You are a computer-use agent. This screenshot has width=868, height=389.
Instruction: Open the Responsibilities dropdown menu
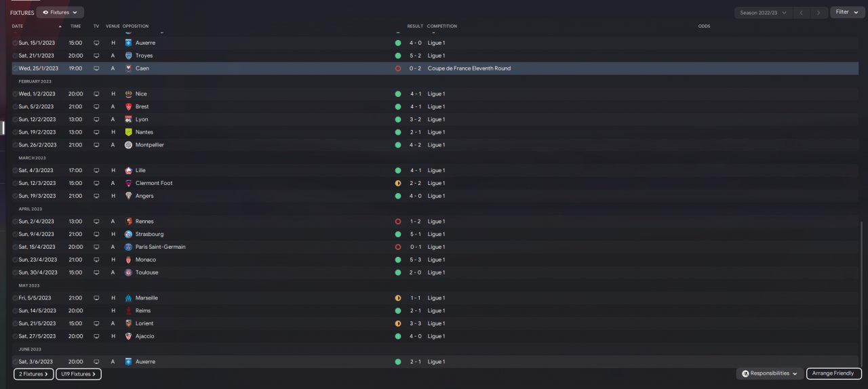[x=769, y=373]
